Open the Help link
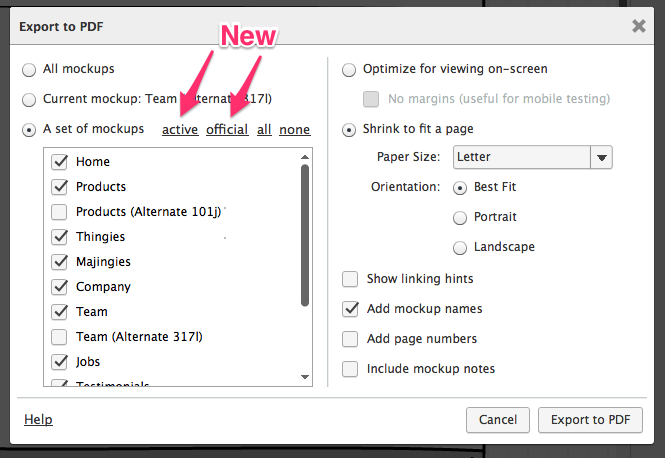Screen dimensions: 665x458 pyautogui.click(x=38, y=420)
